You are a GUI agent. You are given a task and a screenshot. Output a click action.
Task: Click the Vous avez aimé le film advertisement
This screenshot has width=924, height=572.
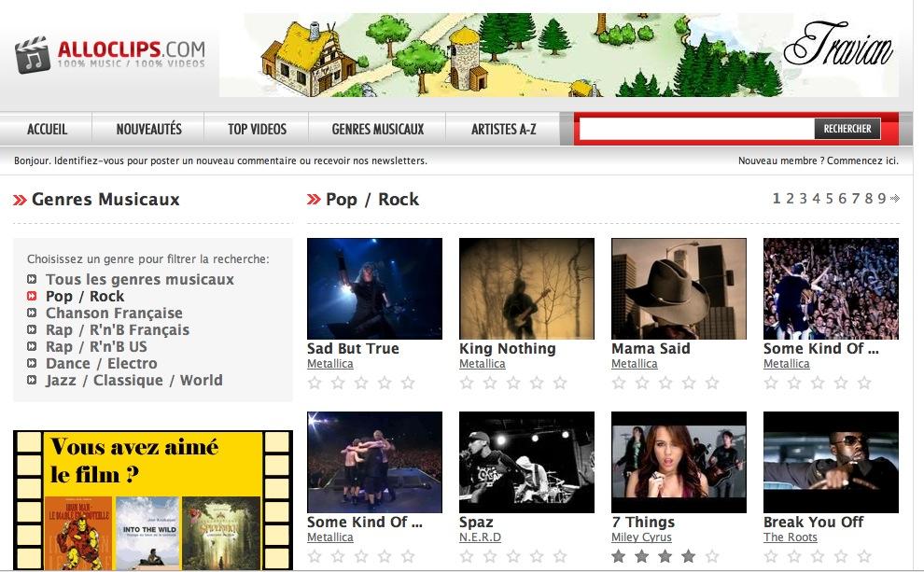(153, 499)
